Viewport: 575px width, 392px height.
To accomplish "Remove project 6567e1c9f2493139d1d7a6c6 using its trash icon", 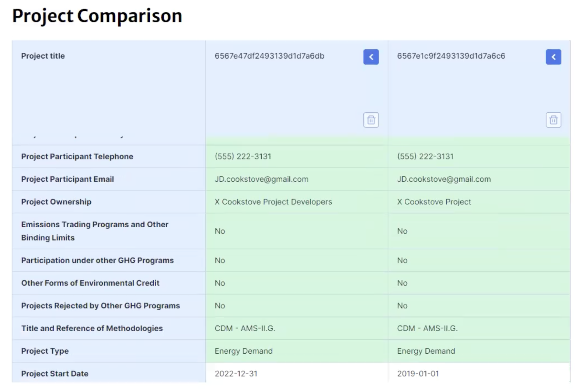I will pyautogui.click(x=553, y=120).
